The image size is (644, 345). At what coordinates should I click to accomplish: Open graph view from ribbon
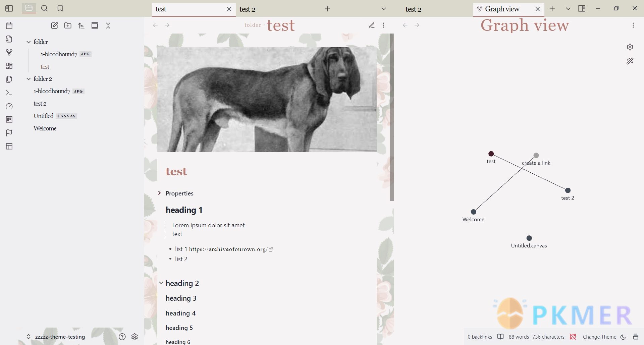9,52
